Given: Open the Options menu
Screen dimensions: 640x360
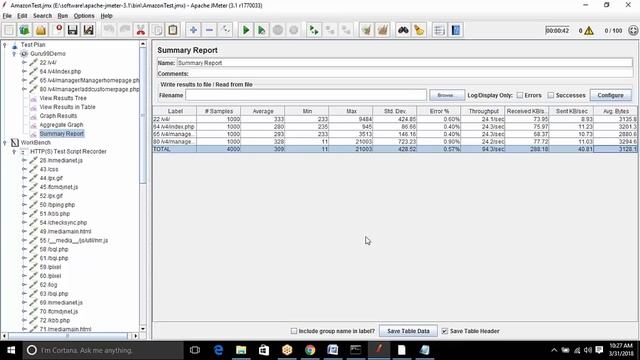Looking at the screenshot, I should coord(84,16).
